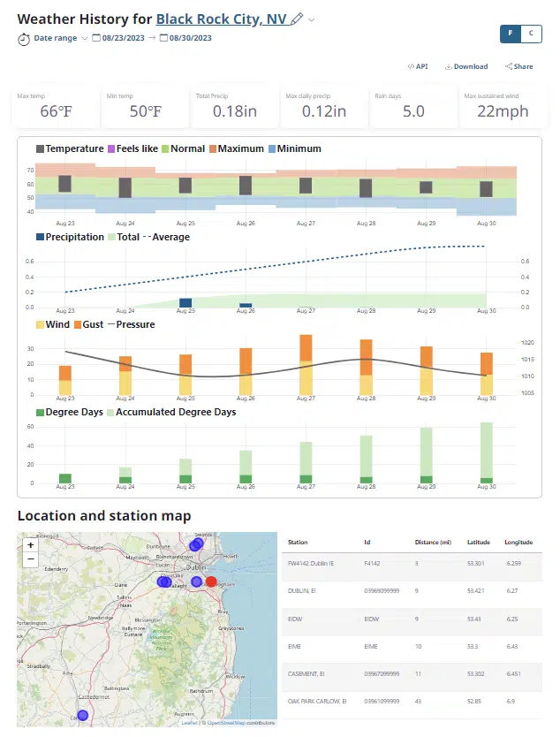Switch temperature units to Fahrenheit

(x=510, y=34)
